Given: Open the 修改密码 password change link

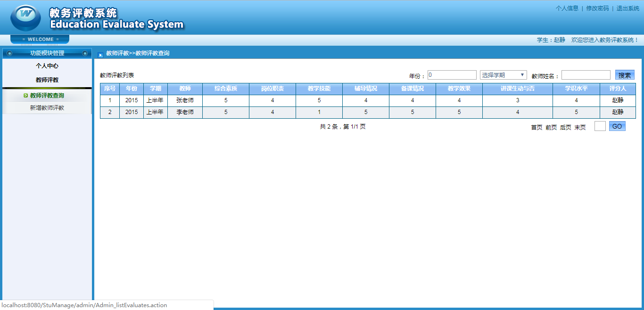Looking at the screenshot, I should click(x=597, y=8).
